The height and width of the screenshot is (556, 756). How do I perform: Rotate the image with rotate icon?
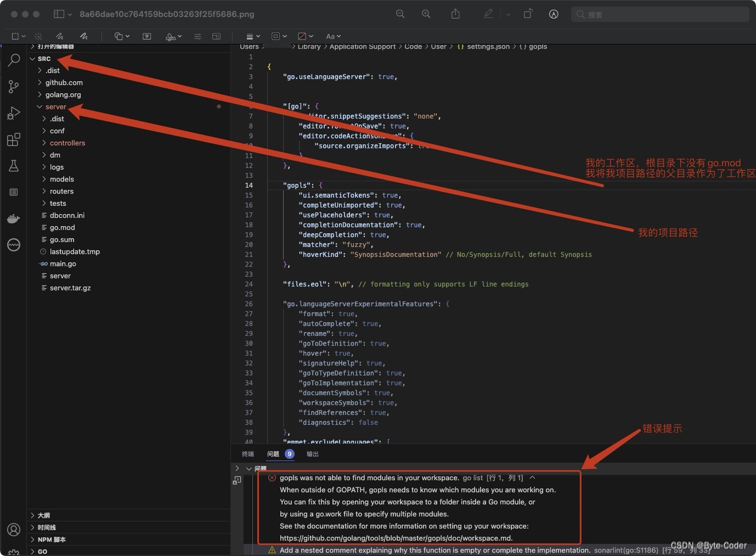tap(528, 14)
